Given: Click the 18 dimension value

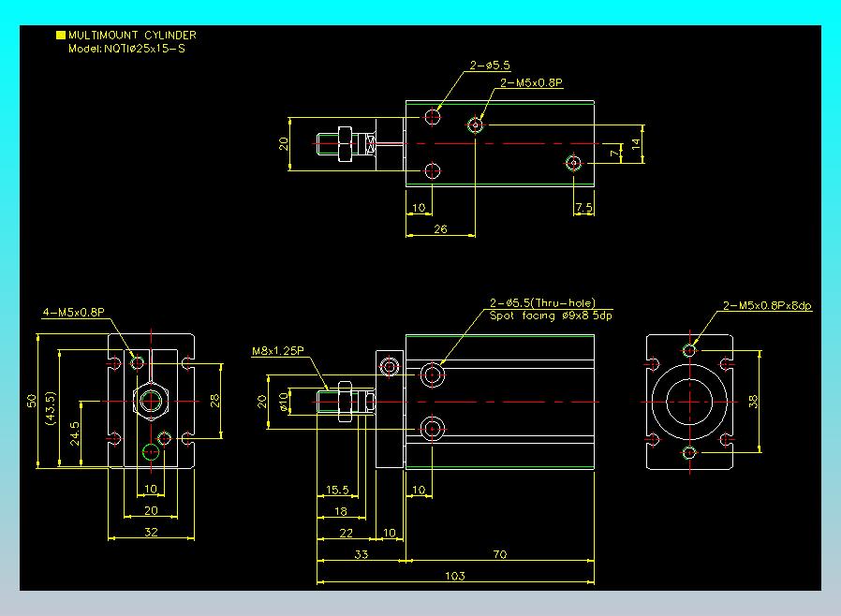Looking at the screenshot, I should [x=341, y=511].
